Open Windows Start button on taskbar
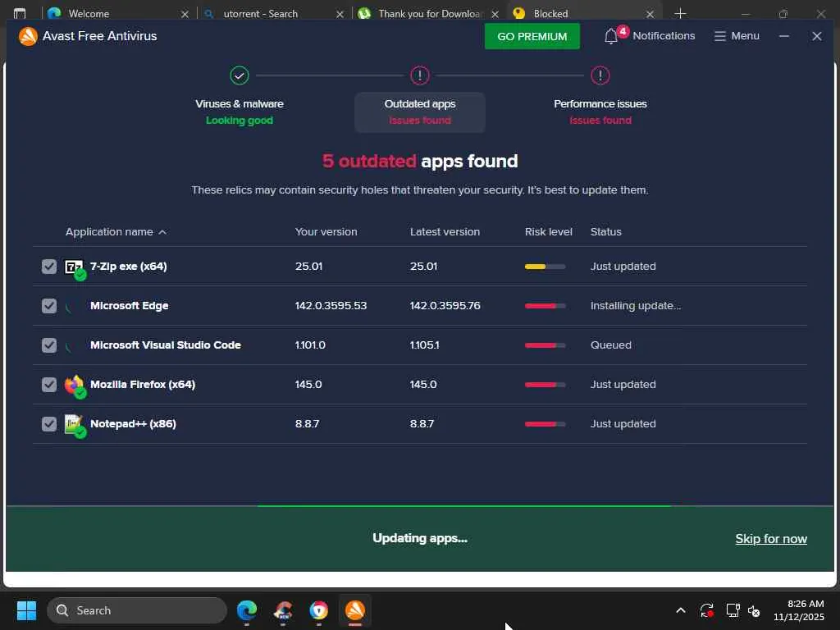Screen dimensions: 840x630 pyautogui.click(x=26, y=610)
